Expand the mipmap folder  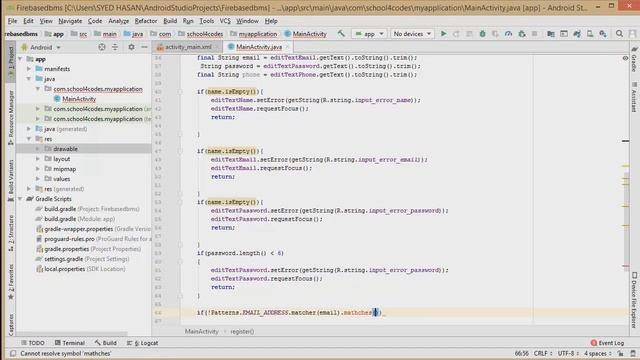pyautogui.click(x=38, y=169)
